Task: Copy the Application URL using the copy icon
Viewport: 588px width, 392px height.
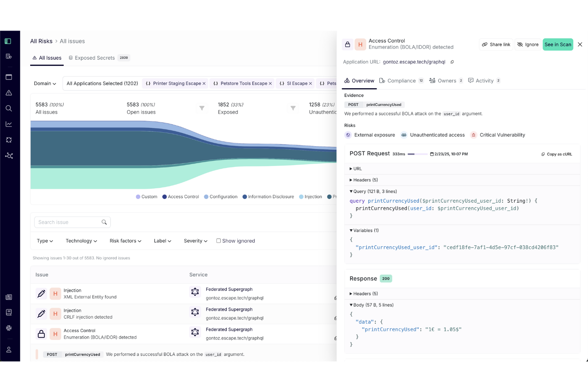Action: coord(452,62)
